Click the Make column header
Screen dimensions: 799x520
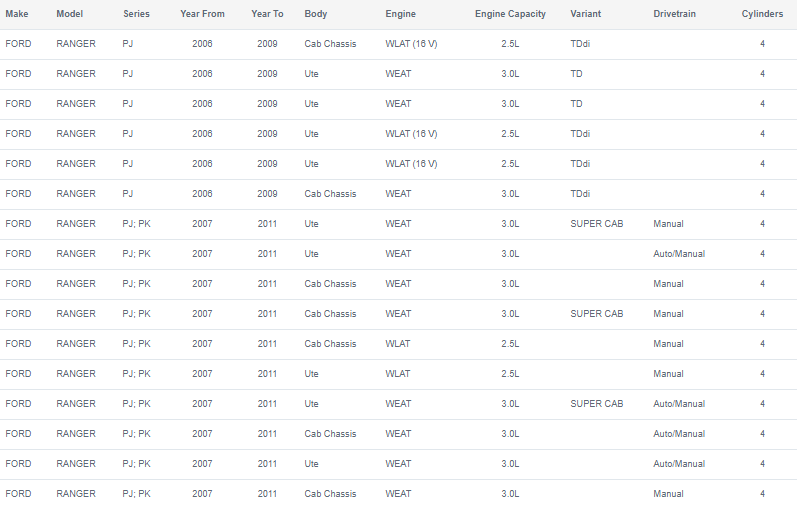[x=17, y=14]
